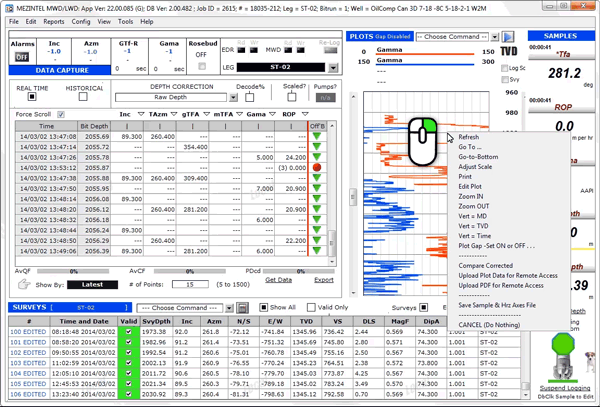Uncheck the Valid box for survey 100

click(x=129, y=332)
